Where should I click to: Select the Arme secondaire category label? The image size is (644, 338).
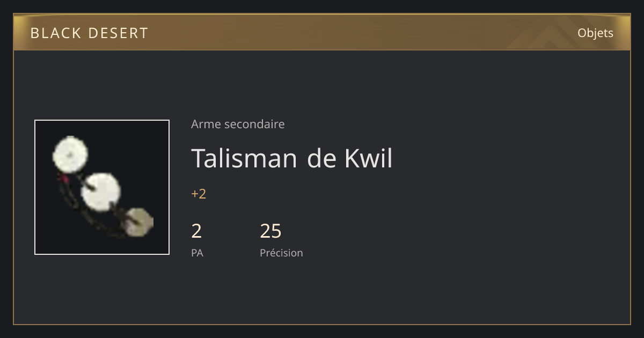click(238, 124)
